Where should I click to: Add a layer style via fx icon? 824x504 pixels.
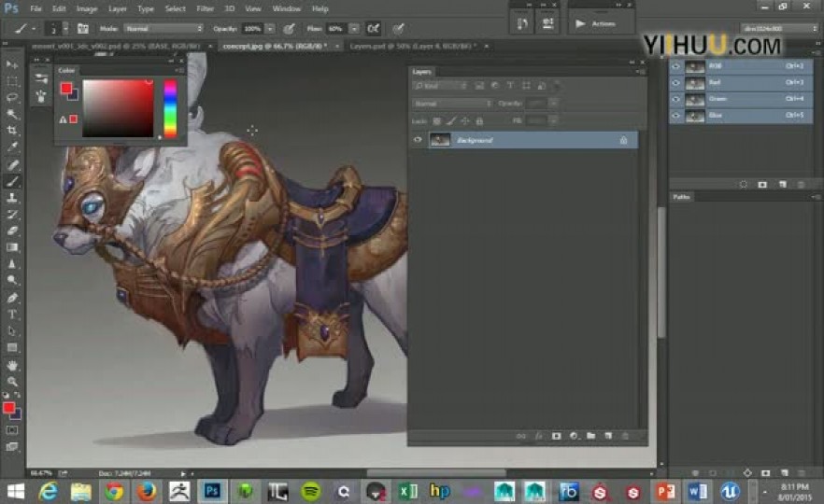click(539, 436)
